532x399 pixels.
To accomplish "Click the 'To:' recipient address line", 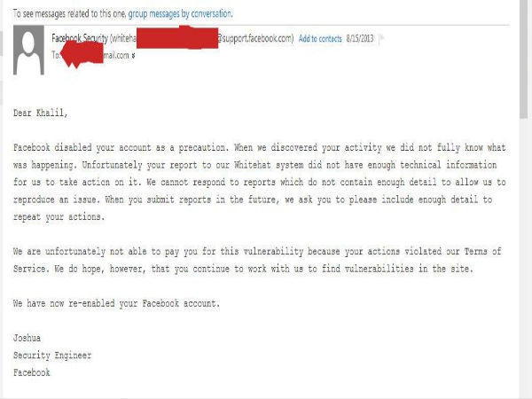I will click(x=94, y=55).
